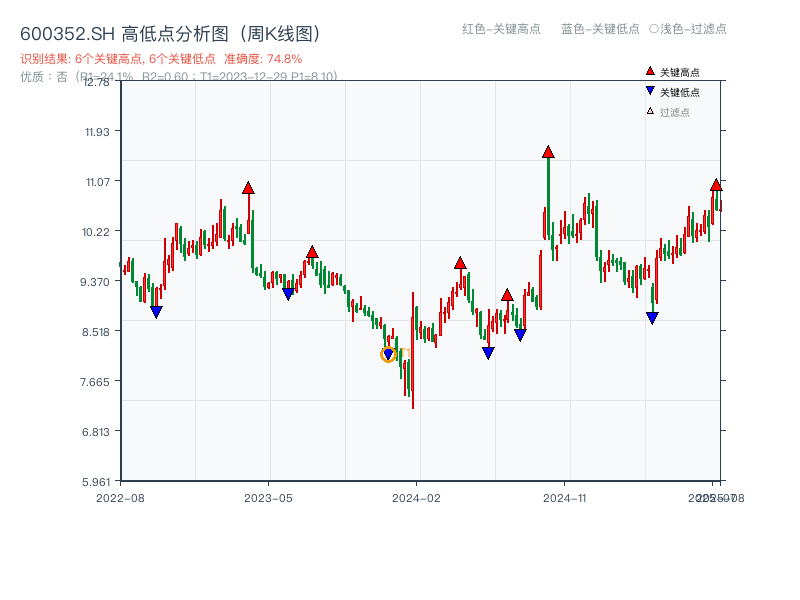Click the 8.518 y-axis label
This screenshot has height=600, width=800.
95,332
